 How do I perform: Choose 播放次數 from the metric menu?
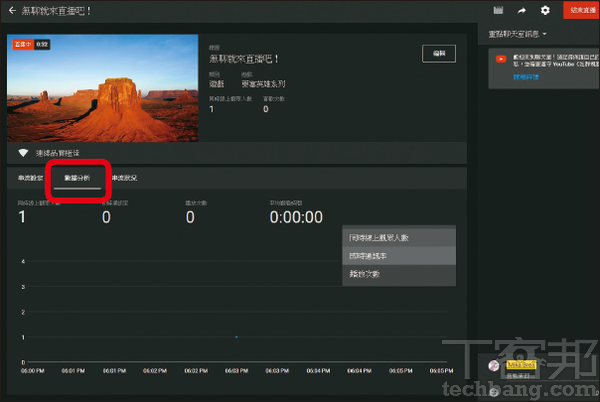(364, 273)
